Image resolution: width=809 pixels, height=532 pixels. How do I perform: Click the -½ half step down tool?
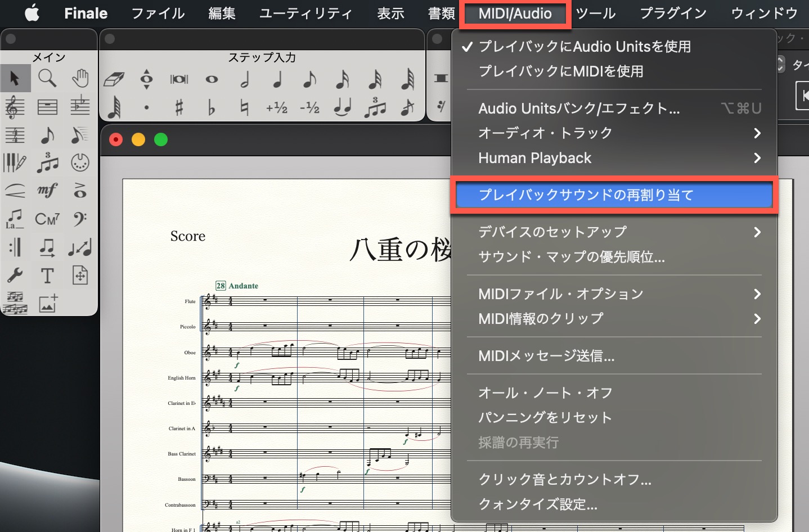pos(309,107)
